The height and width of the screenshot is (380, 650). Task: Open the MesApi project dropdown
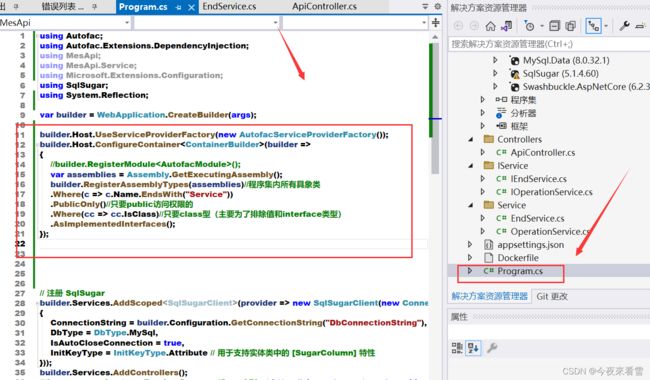point(127,22)
